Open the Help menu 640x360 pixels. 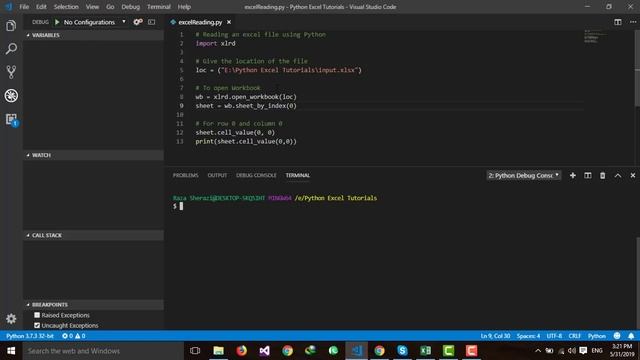pos(184,7)
